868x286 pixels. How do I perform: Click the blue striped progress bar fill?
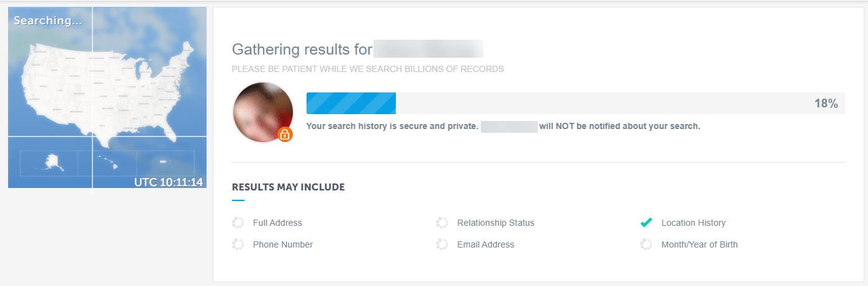(351, 104)
